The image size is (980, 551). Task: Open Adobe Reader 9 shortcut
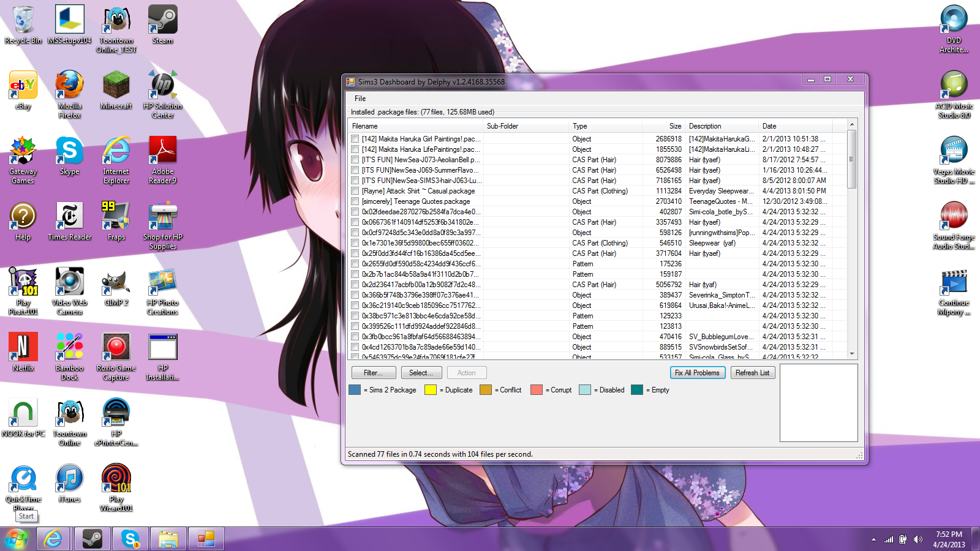coord(163,160)
